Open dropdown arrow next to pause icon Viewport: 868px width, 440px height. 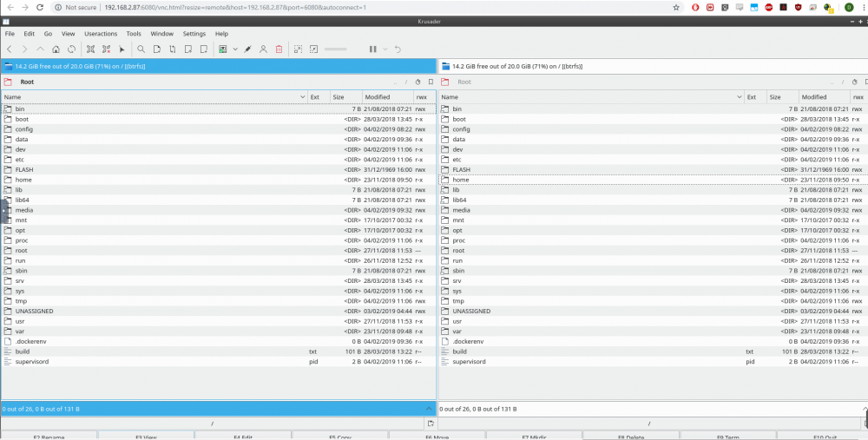point(385,49)
